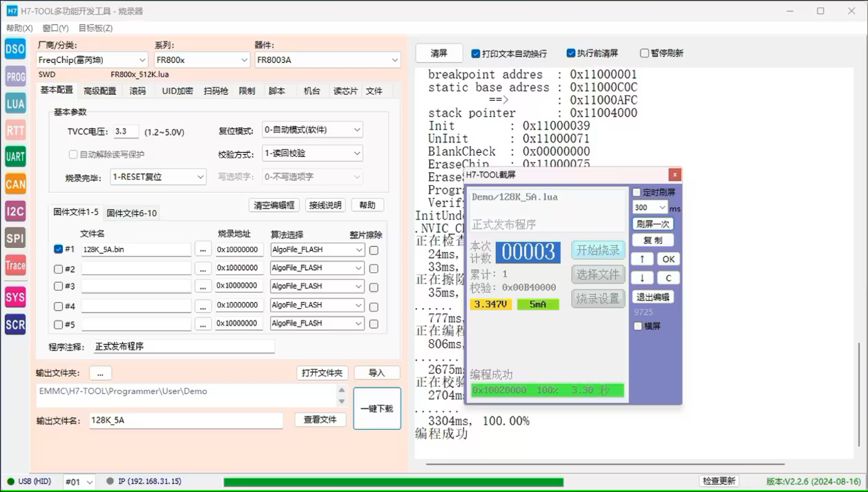Open the SCR screen capture module

pos(15,325)
